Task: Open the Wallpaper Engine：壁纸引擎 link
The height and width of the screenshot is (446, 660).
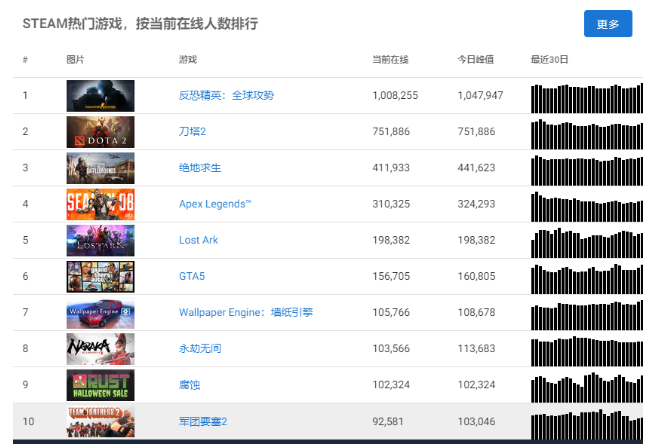Action: (x=246, y=313)
